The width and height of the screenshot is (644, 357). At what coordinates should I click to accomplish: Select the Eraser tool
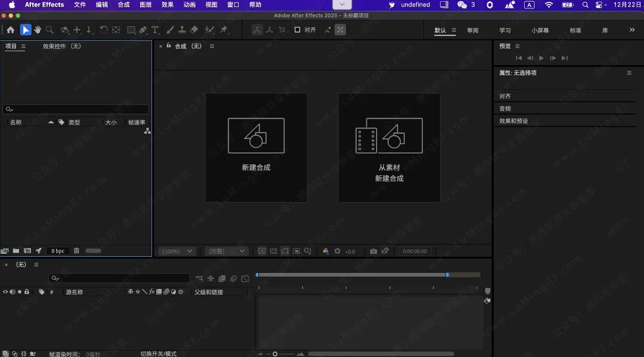point(194,30)
